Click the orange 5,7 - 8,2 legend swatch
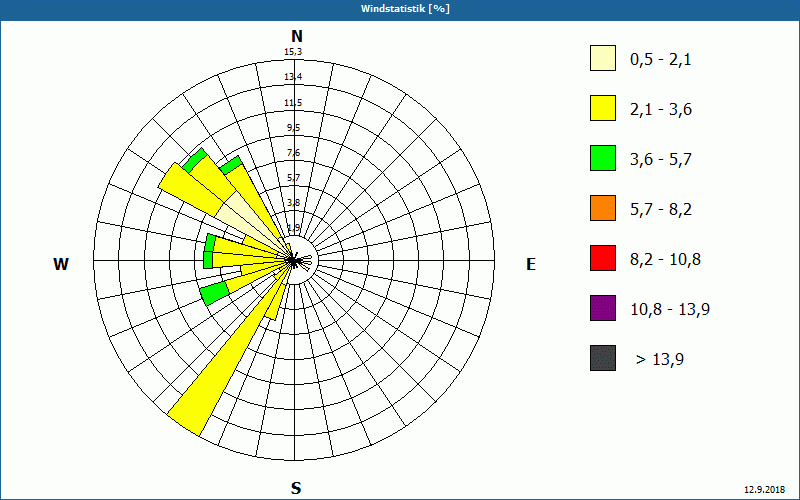 click(603, 208)
